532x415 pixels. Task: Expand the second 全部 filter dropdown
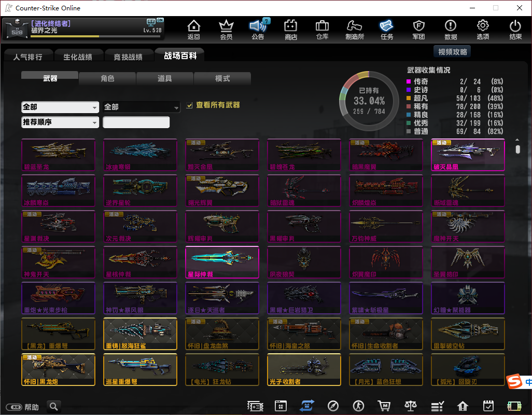(x=142, y=107)
